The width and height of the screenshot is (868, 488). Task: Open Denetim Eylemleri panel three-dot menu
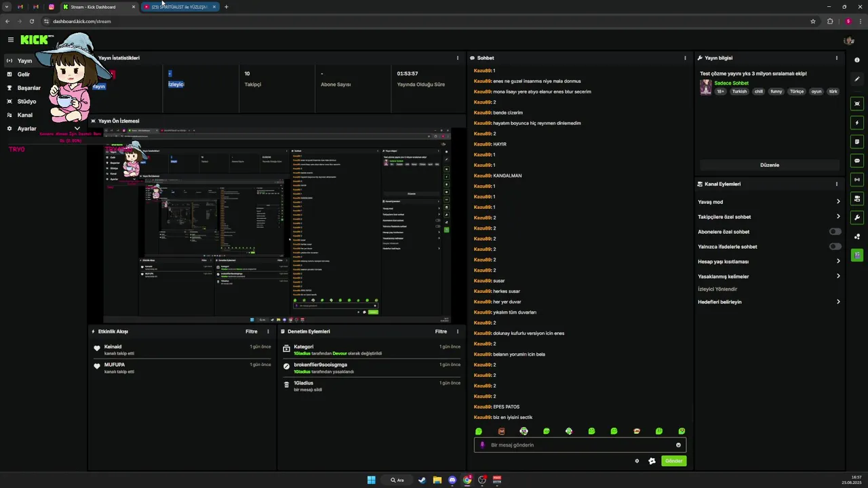pos(457,331)
